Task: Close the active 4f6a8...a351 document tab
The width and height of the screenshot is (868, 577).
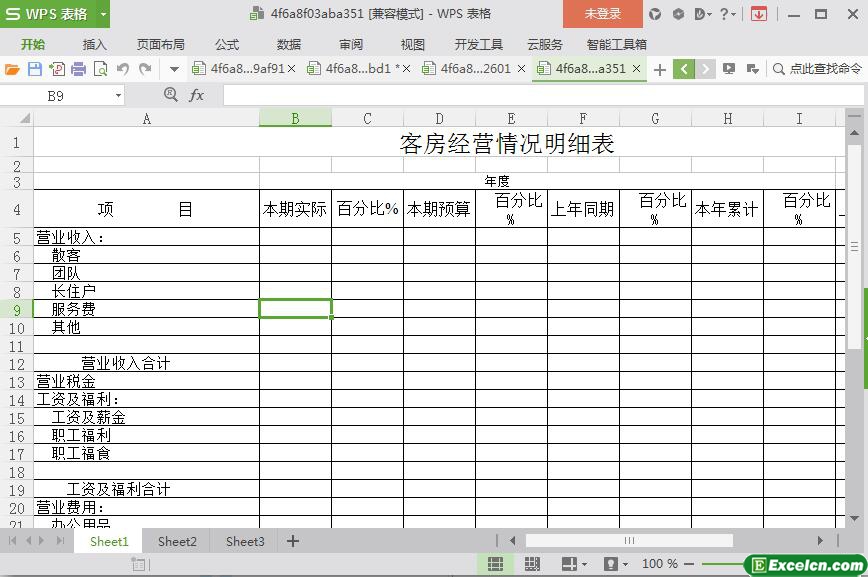Action: click(637, 69)
